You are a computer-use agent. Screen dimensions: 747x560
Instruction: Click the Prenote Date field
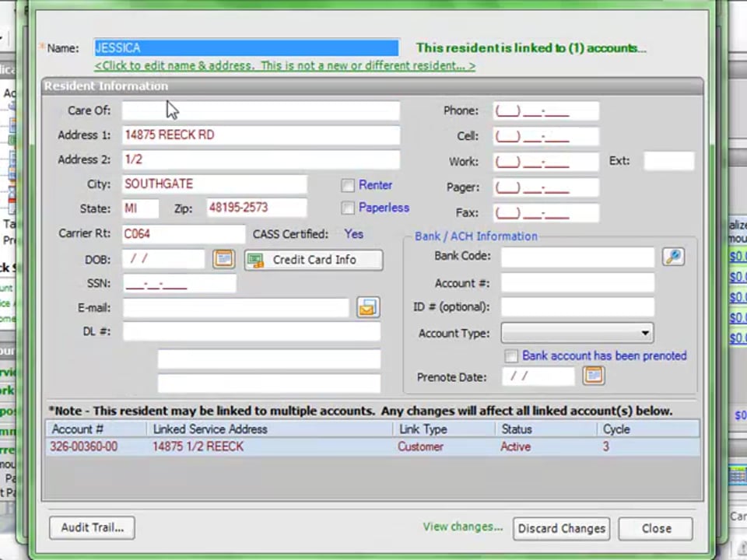tap(538, 376)
